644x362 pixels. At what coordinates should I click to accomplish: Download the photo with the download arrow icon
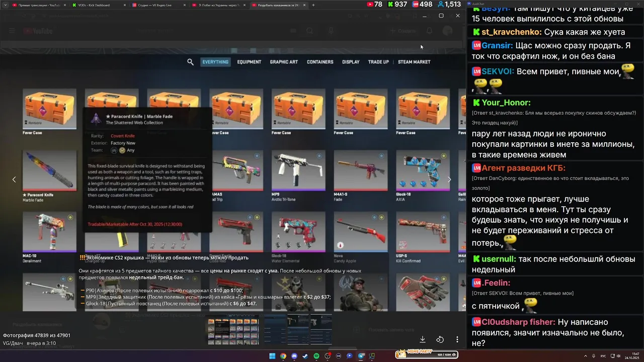[x=423, y=339]
